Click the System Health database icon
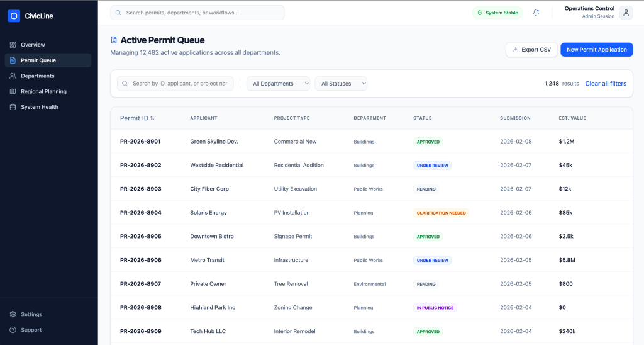 13,107
